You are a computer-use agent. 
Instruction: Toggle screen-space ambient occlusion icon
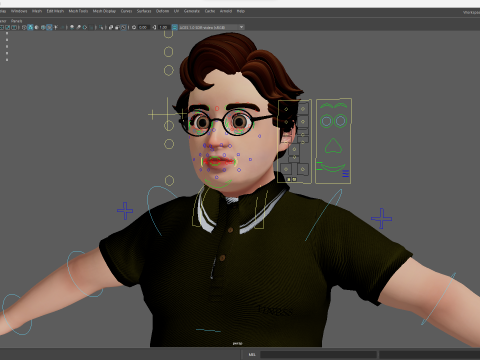[x=72, y=27]
